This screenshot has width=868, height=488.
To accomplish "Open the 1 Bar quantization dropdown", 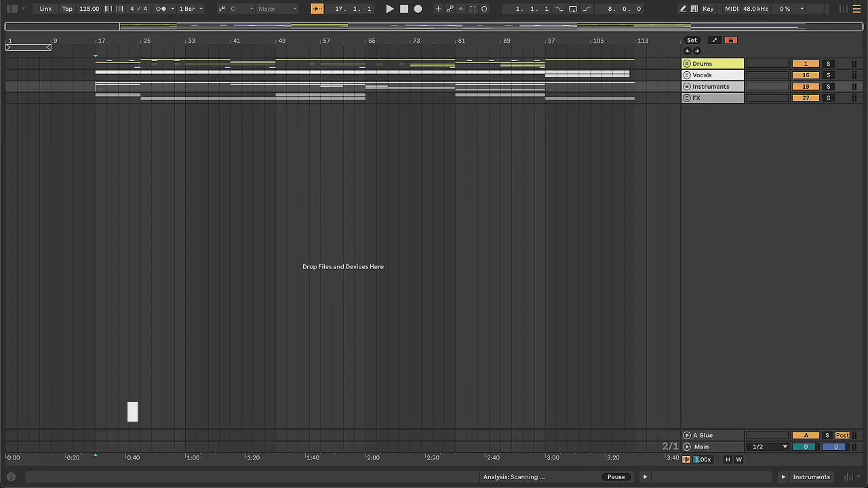I will [x=191, y=9].
